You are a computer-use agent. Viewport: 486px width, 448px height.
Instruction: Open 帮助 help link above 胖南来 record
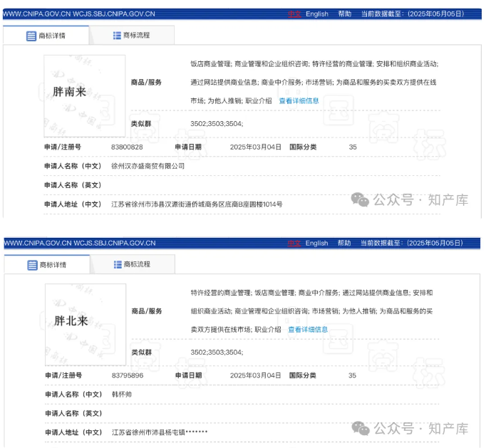pos(344,14)
